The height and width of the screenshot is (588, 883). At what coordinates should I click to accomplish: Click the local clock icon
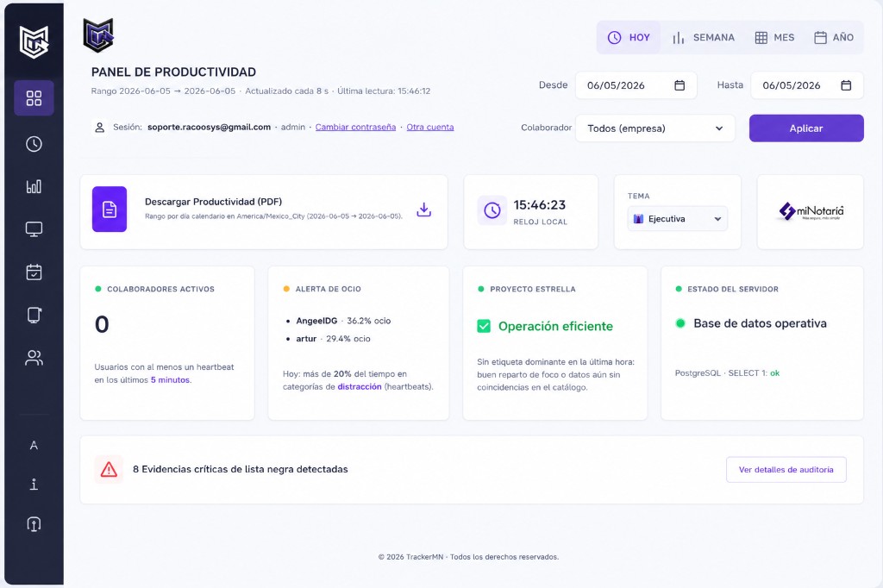coord(492,210)
